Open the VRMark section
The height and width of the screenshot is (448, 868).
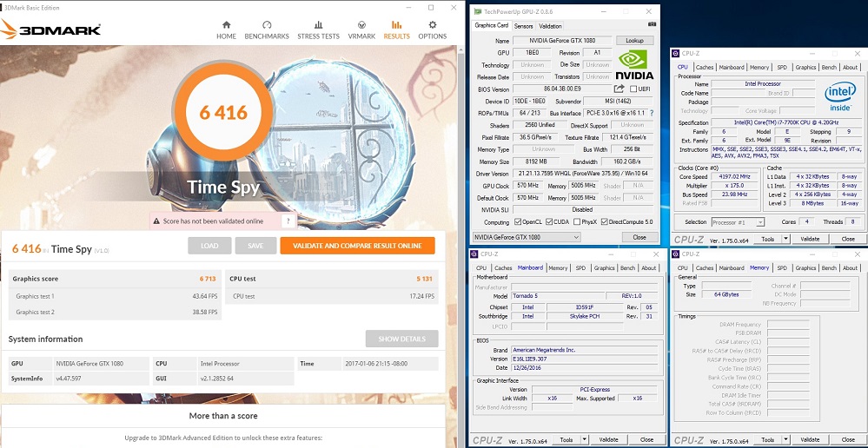(361, 30)
